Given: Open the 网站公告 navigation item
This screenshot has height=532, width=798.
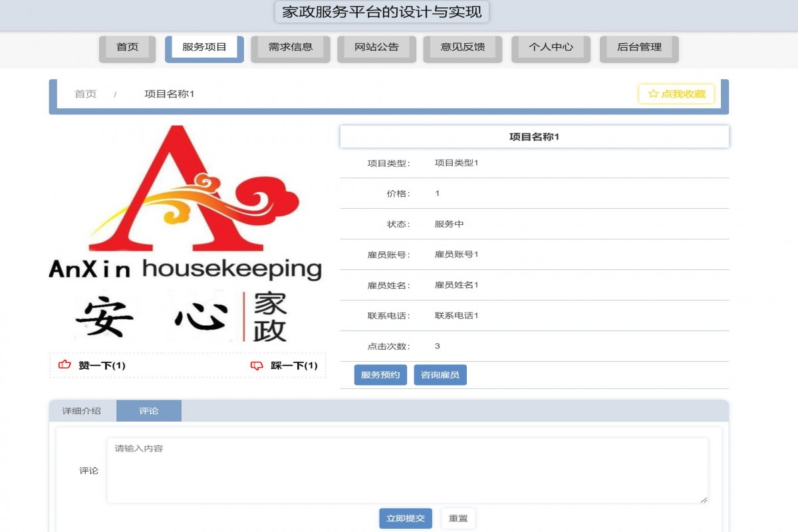Looking at the screenshot, I should (376, 47).
